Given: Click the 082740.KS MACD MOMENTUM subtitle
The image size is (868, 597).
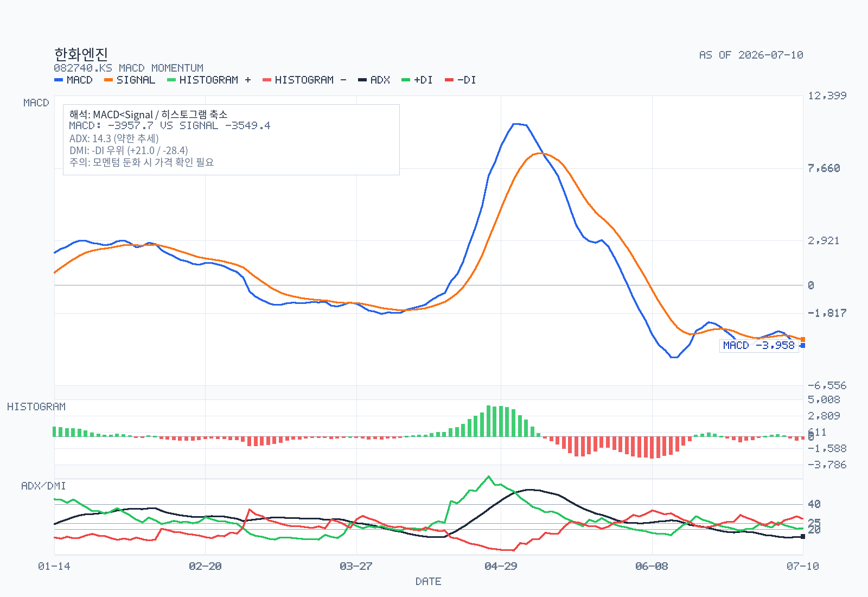Looking at the screenshot, I should pos(129,68).
